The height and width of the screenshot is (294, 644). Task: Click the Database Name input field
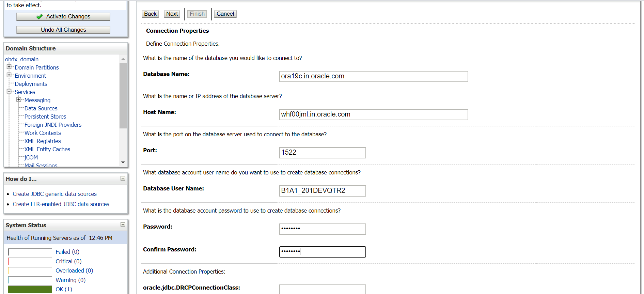tap(374, 76)
